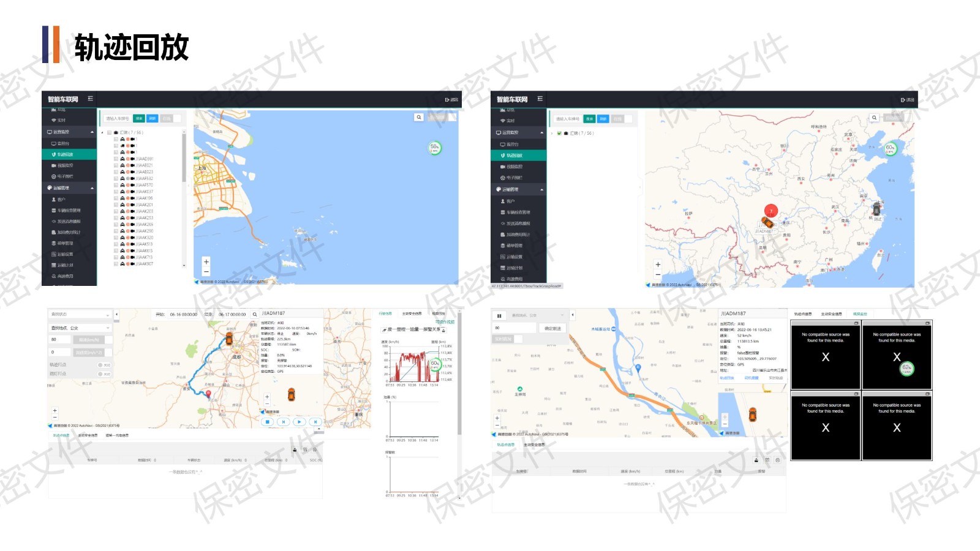This screenshot has height=551, width=980.
Task: Collapse the root tree node in top-left vehicle list
Action: pos(102,132)
